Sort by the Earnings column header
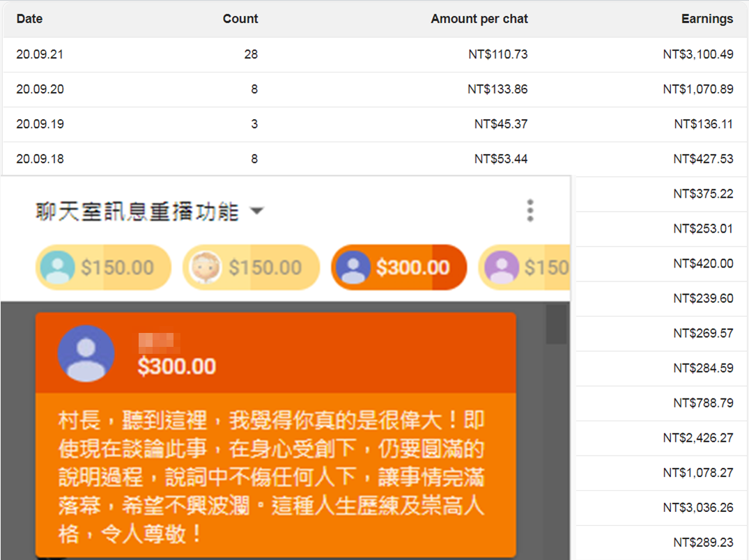749x560 pixels. point(707,19)
